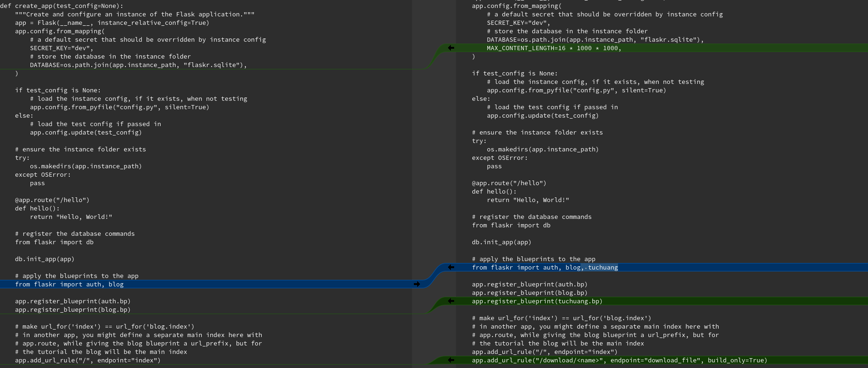Click 'app.register_blueprint(tuchuang.bp)' line
The height and width of the screenshot is (368, 868).
pyautogui.click(x=537, y=301)
